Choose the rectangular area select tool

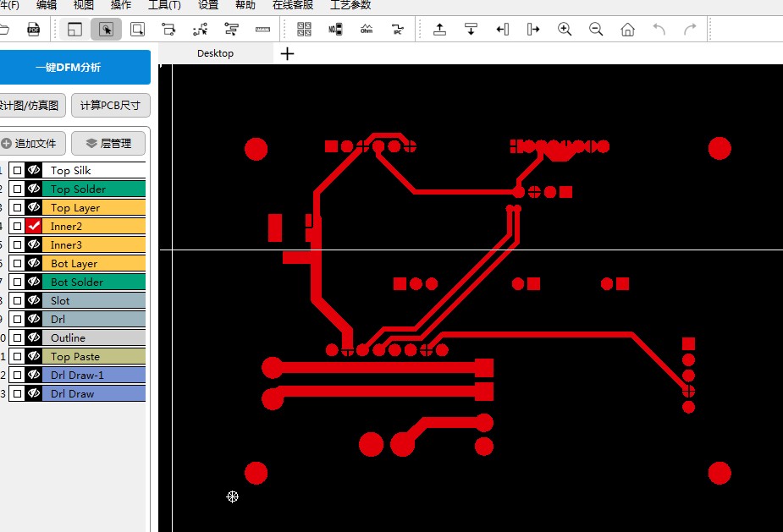tap(137, 30)
